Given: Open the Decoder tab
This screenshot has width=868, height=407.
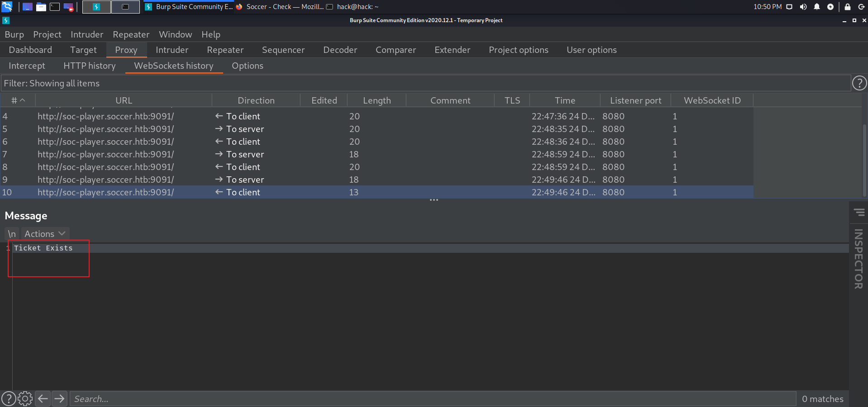Looking at the screenshot, I should pos(340,50).
